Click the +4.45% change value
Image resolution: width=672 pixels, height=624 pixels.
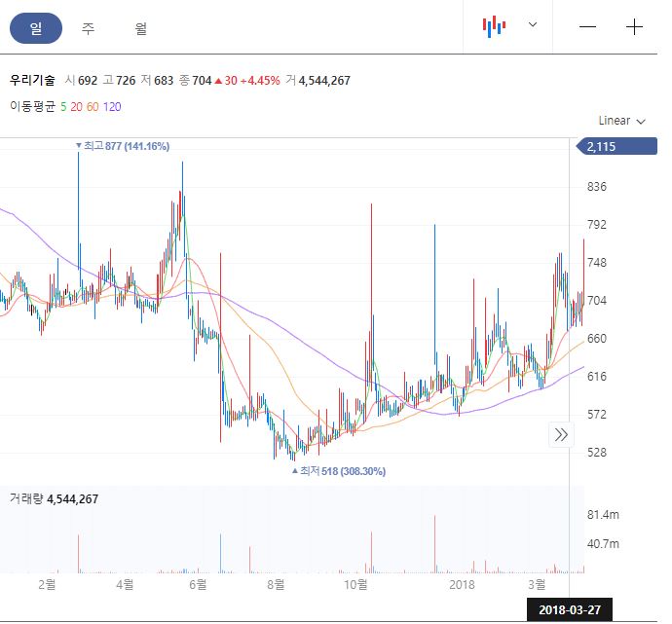[260, 81]
